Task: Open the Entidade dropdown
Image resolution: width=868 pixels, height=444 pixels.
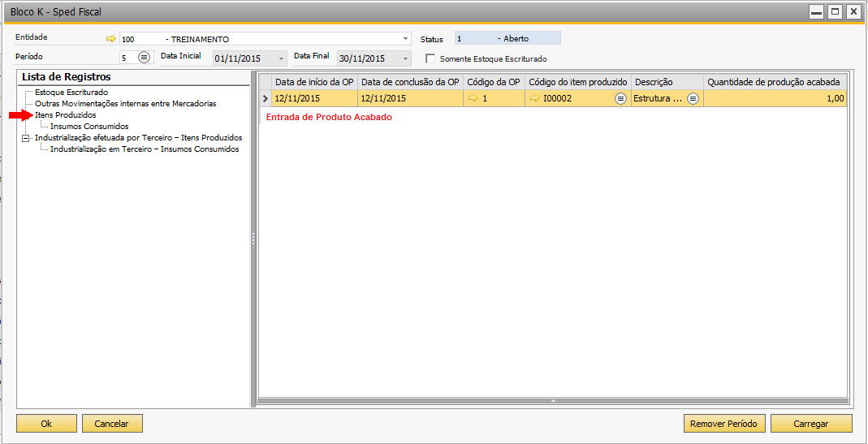Action: click(406, 39)
